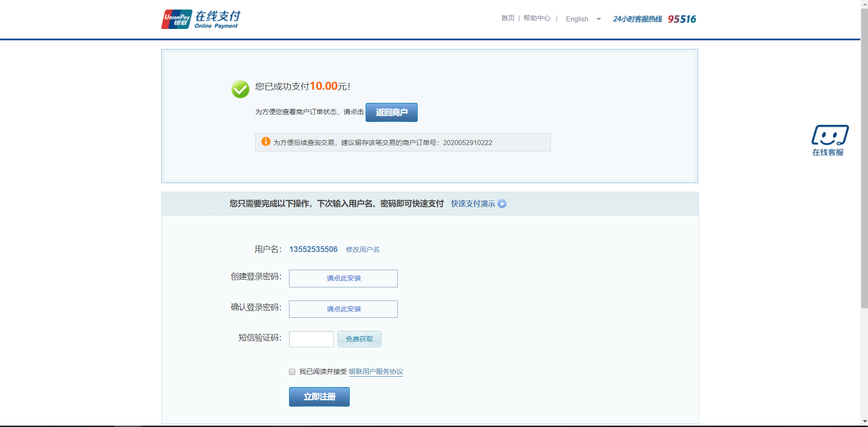Open 银联用户服务协议 link

click(376, 372)
